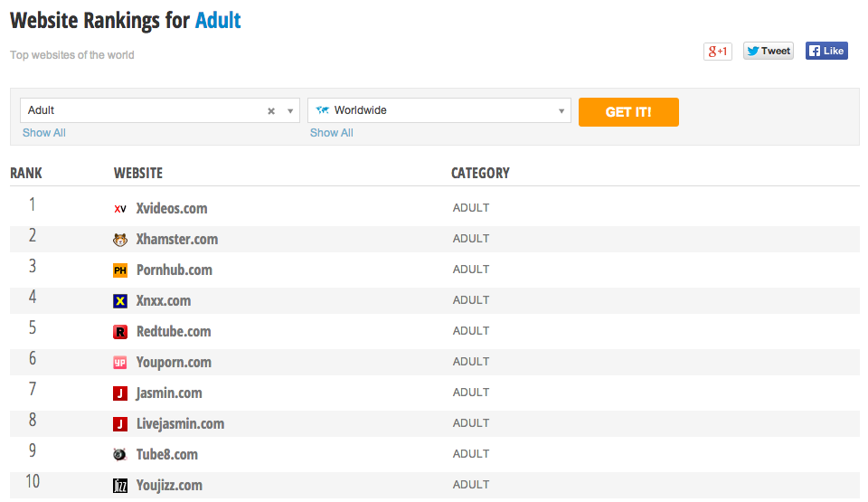The image size is (868, 502).
Task: Open the Adult category dropdown arrow
Action: pyautogui.click(x=290, y=111)
